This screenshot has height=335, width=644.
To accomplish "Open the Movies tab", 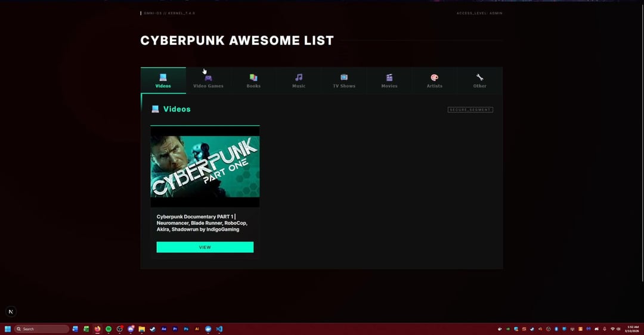I will click(x=389, y=80).
